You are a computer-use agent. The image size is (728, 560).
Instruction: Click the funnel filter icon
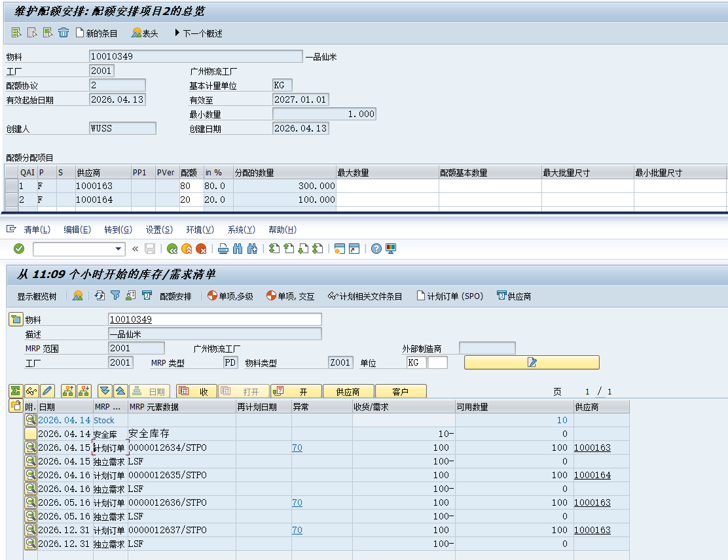pyautogui.click(x=115, y=296)
